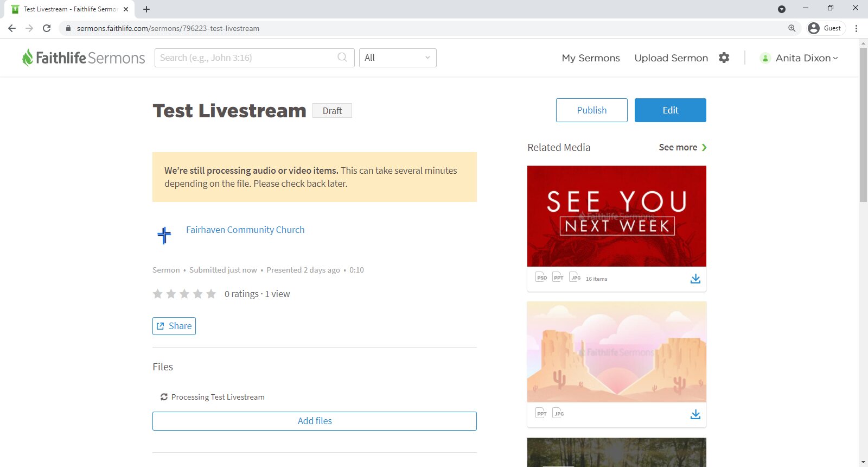Click the search magnifier icon
Screen dimensions: 868x467
(342, 57)
